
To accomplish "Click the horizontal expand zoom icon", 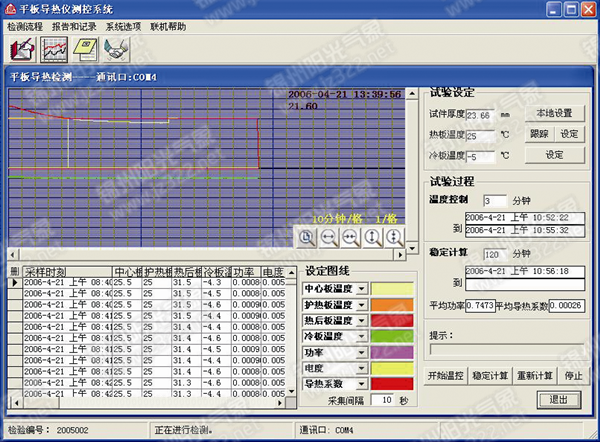I will coord(328,237).
